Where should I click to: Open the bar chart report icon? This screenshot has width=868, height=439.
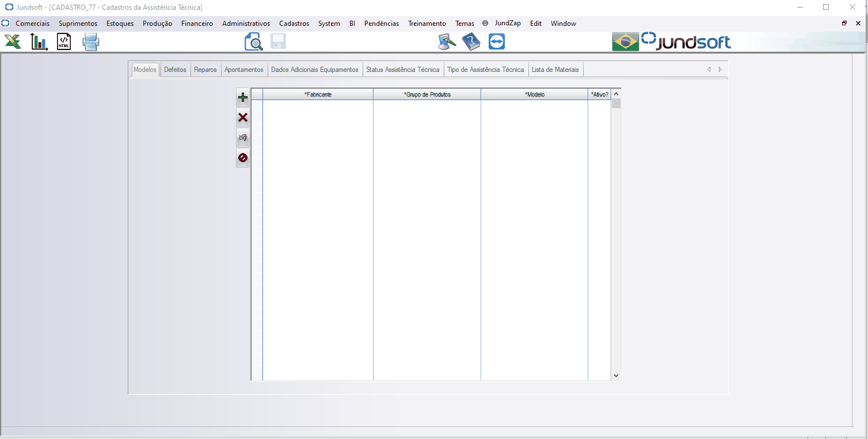(x=39, y=42)
